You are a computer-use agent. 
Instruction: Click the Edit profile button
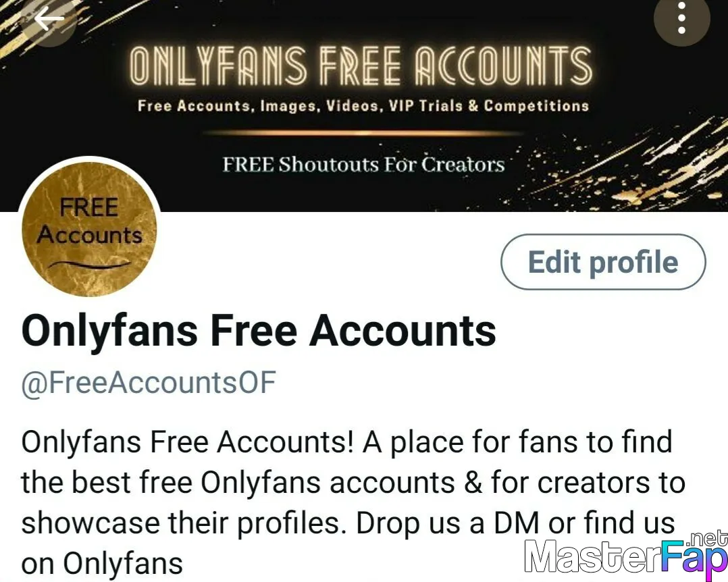click(603, 262)
